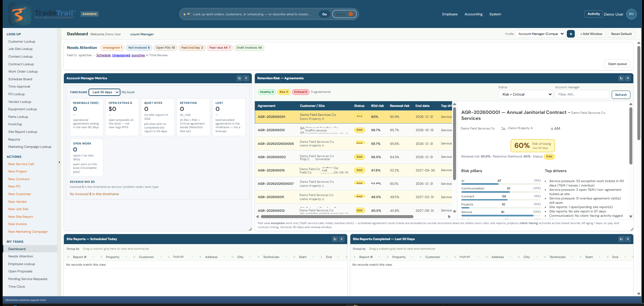644x306 pixels.
Task: Close the Site Reports — Scheduled Today panel
Action: 341,239
